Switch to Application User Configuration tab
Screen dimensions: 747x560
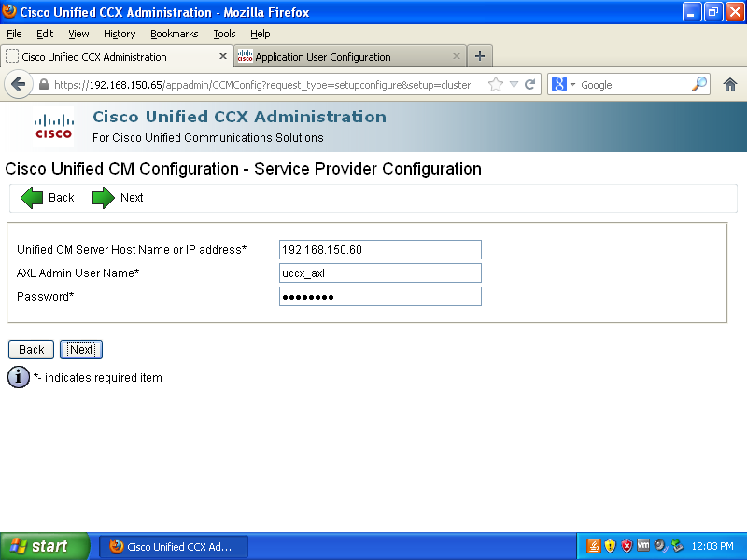tap(350, 56)
